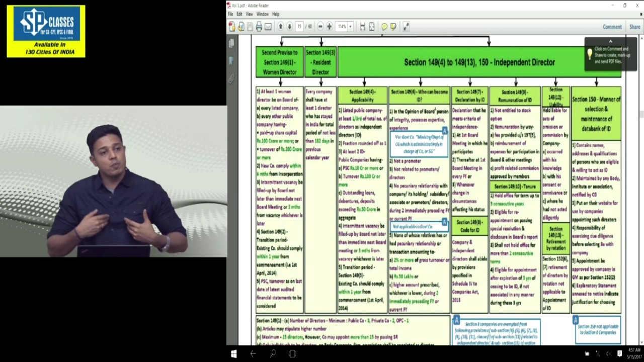Click the 'Second Proviso to Section 149(1)' heading
This screenshot has width=644, height=362.
point(280,62)
